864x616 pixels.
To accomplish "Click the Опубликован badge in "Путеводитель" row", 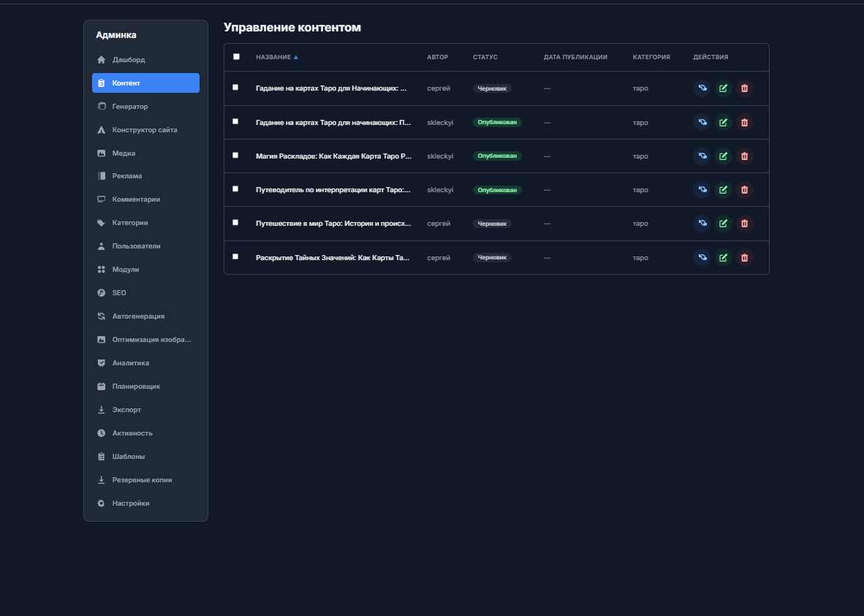I will click(497, 190).
